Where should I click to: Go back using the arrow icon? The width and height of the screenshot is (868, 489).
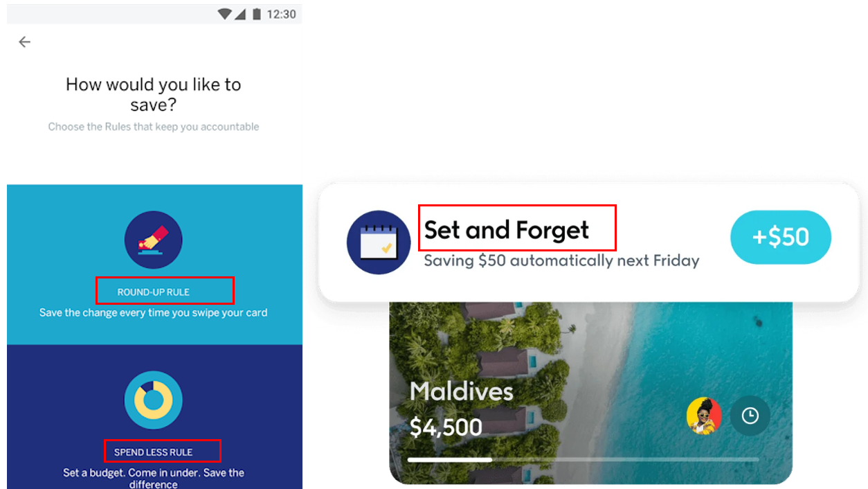24,42
